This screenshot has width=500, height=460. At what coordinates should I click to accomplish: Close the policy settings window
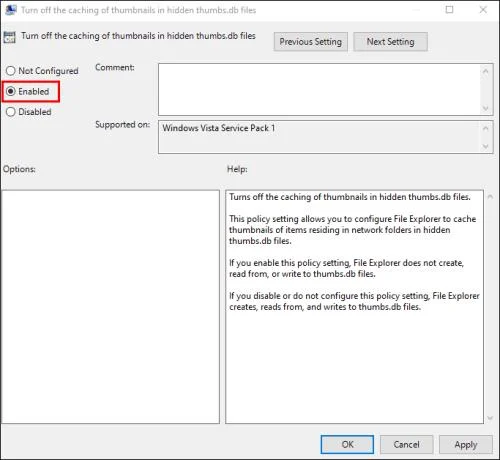click(483, 10)
